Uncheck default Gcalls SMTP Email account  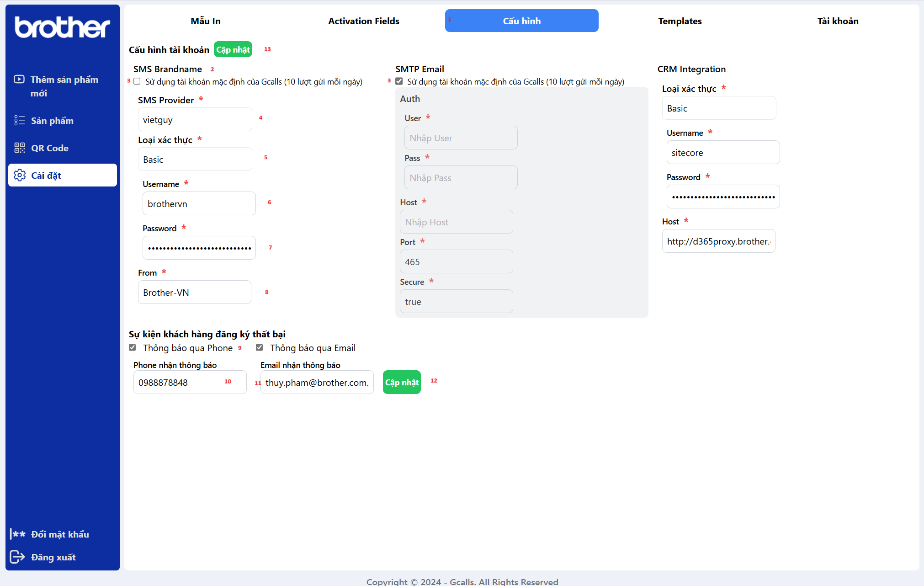click(x=399, y=81)
